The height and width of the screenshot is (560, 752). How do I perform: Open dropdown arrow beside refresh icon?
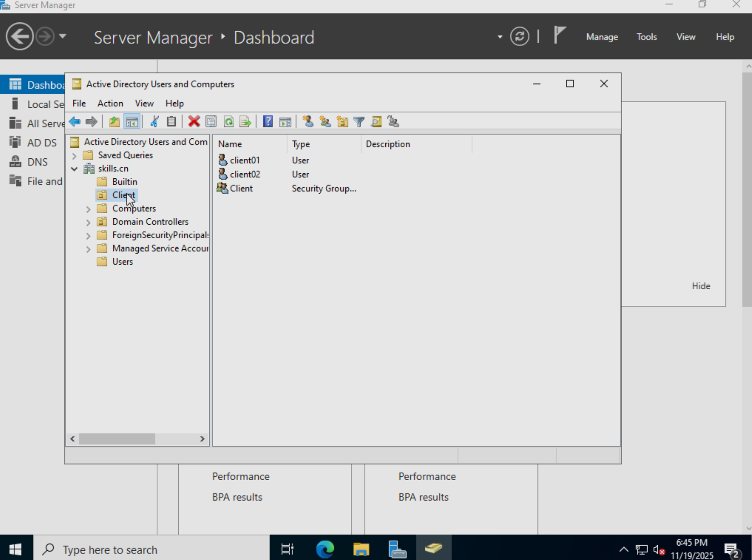point(500,37)
